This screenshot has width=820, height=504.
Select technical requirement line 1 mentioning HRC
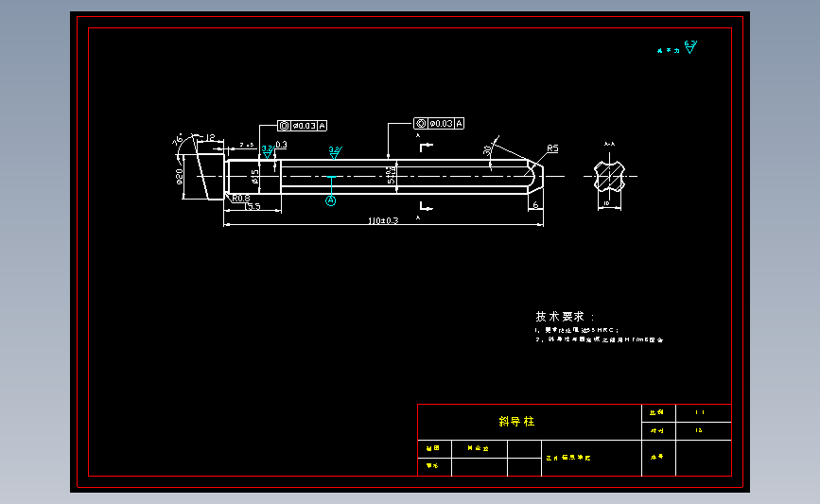click(x=577, y=330)
